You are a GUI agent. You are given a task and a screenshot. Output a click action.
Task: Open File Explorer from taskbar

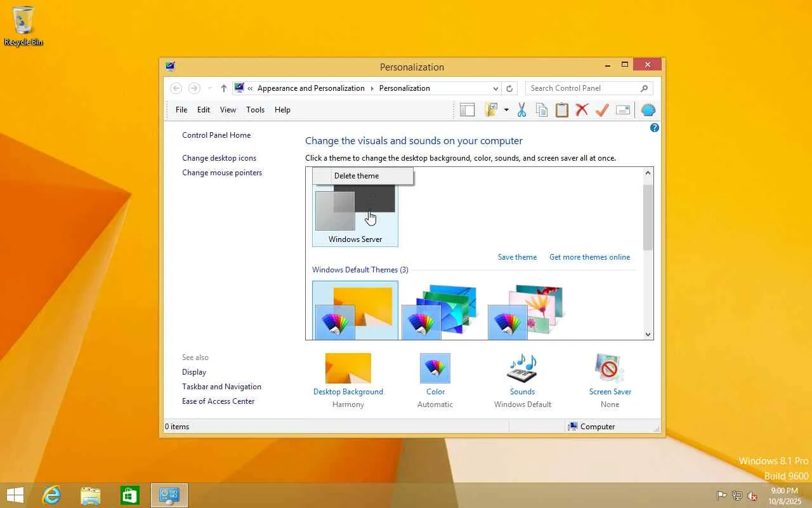click(x=91, y=495)
